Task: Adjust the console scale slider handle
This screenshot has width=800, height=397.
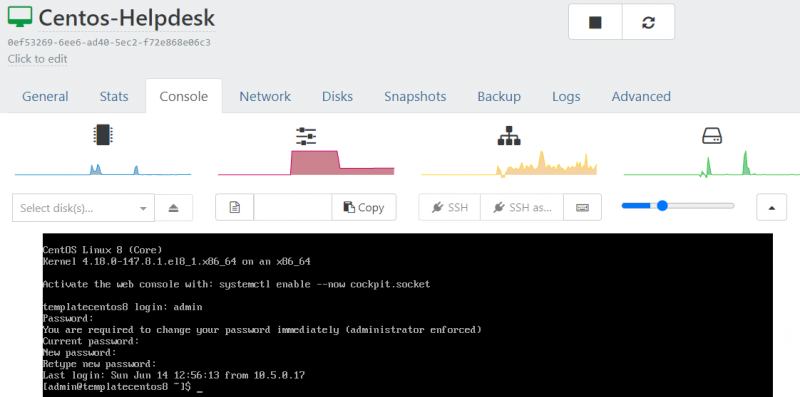Action: [662, 206]
